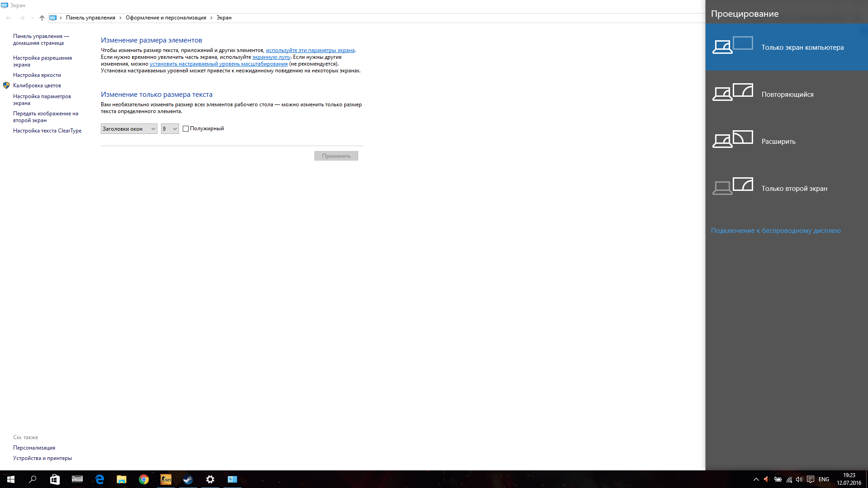Open Настройка текста ClearType link
868x488 pixels.
(47, 131)
